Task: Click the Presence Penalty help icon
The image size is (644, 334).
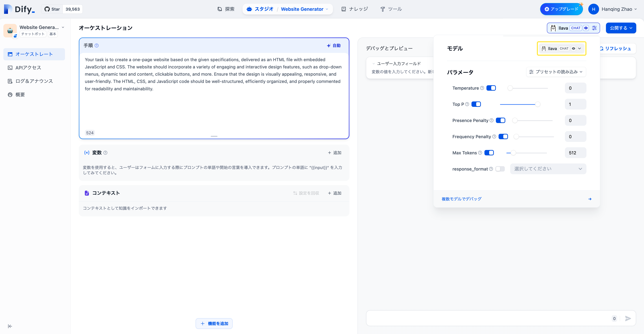Action: [492, 120]
